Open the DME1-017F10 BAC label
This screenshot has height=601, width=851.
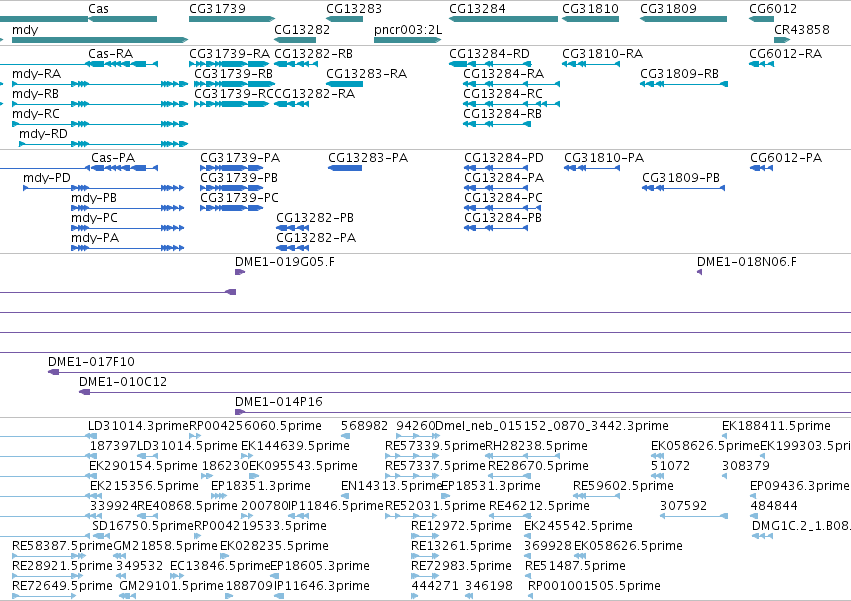click(x=91, y=362)
